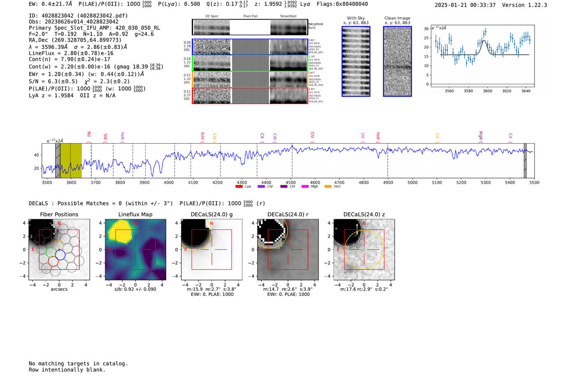Select the red NV line marker
This screenshot has width=576, height=392.
click(x=89, y=137)
